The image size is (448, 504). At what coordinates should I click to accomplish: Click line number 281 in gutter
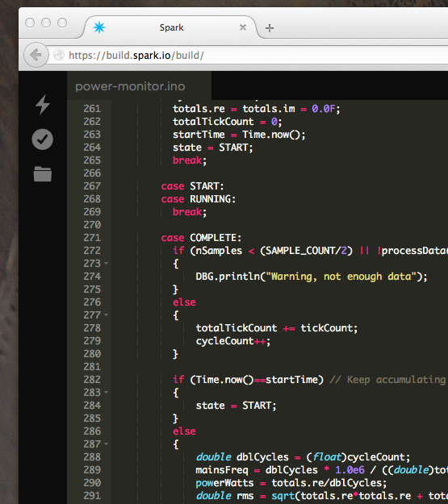(92, 366)
